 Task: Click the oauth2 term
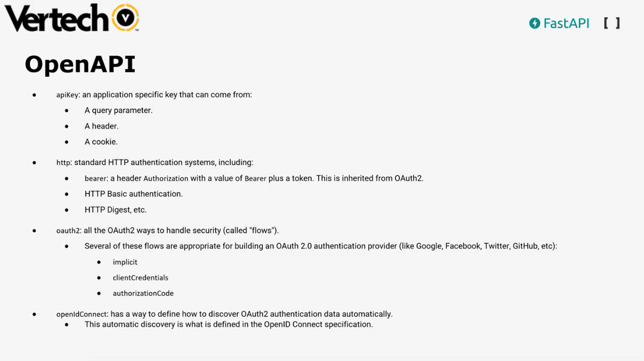tap(68, 230)
